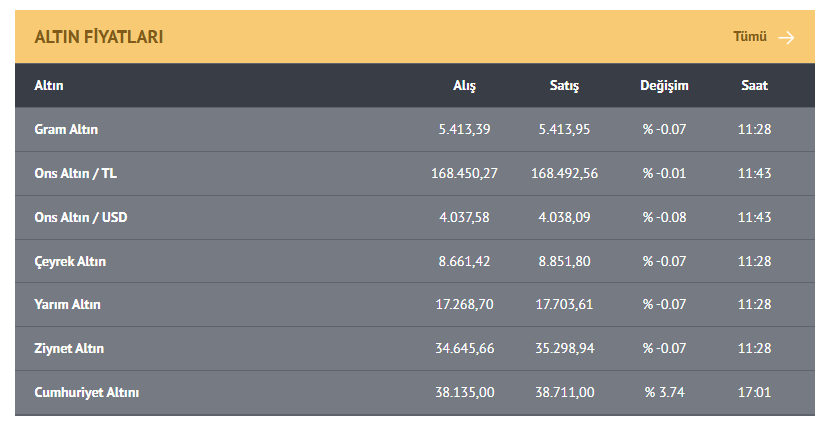
Task: Select Çeyrek Altın sell price 8.851,80
Action: (x=564, y=262)
